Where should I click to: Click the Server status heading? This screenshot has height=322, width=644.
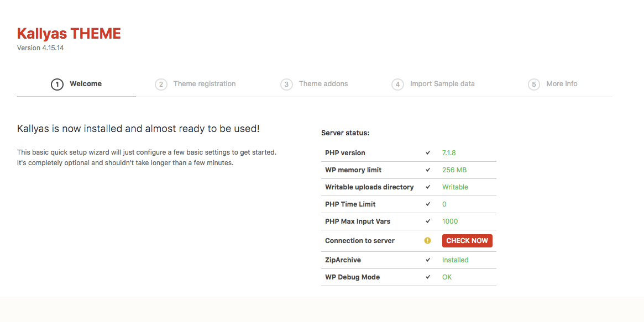click(x=345, y=133)
